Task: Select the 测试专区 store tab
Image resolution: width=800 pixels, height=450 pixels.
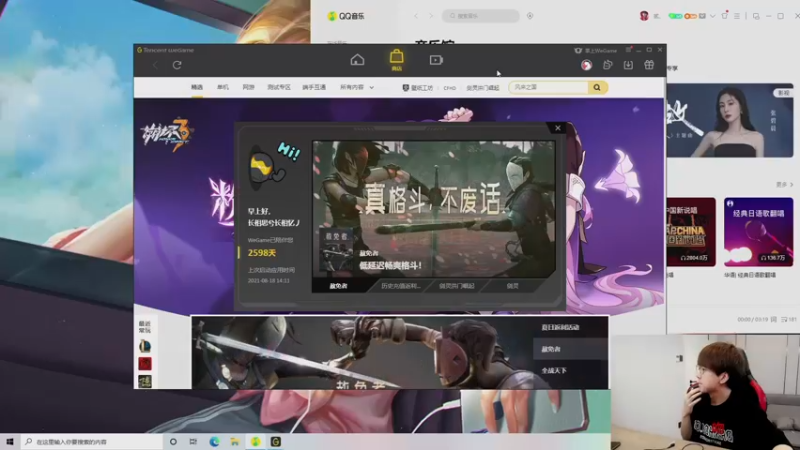Action: (279, 88)
